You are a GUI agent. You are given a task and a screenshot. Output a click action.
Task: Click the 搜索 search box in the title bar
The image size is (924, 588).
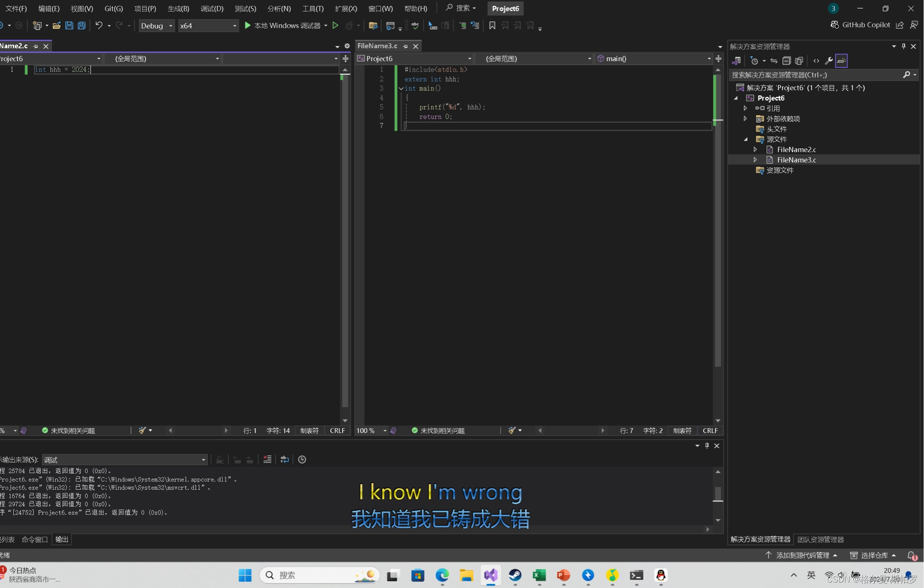point(461,8)
